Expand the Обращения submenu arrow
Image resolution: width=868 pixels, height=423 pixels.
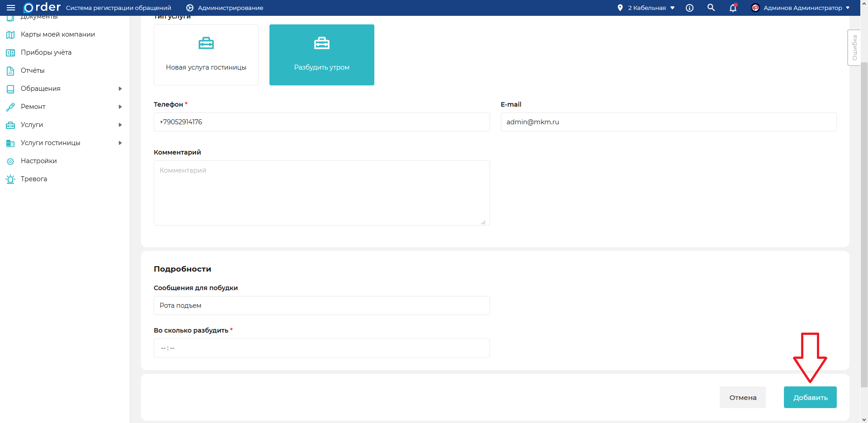(x=120, y=89)
